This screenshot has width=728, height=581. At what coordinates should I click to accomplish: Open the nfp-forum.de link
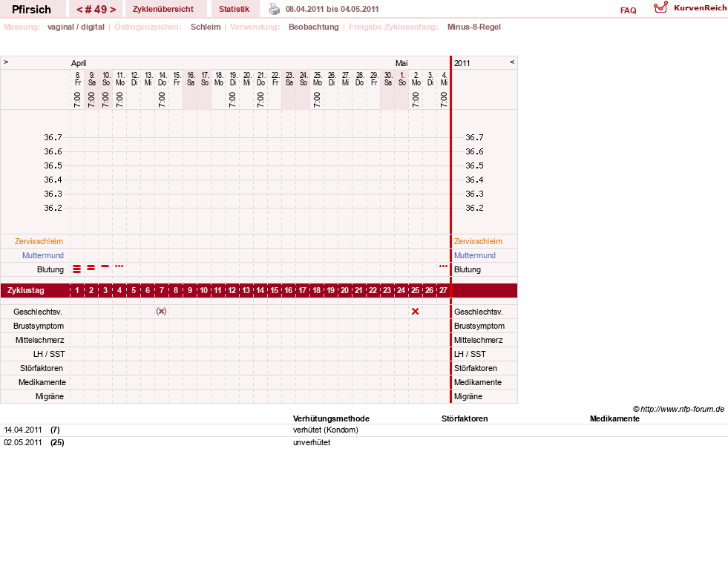tap(682, 409)
